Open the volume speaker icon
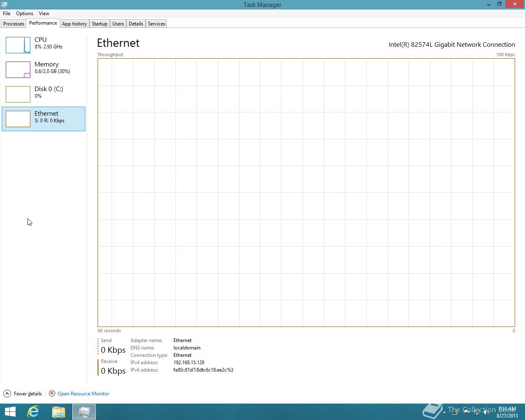The image size is (525, 420). [486, 413]
